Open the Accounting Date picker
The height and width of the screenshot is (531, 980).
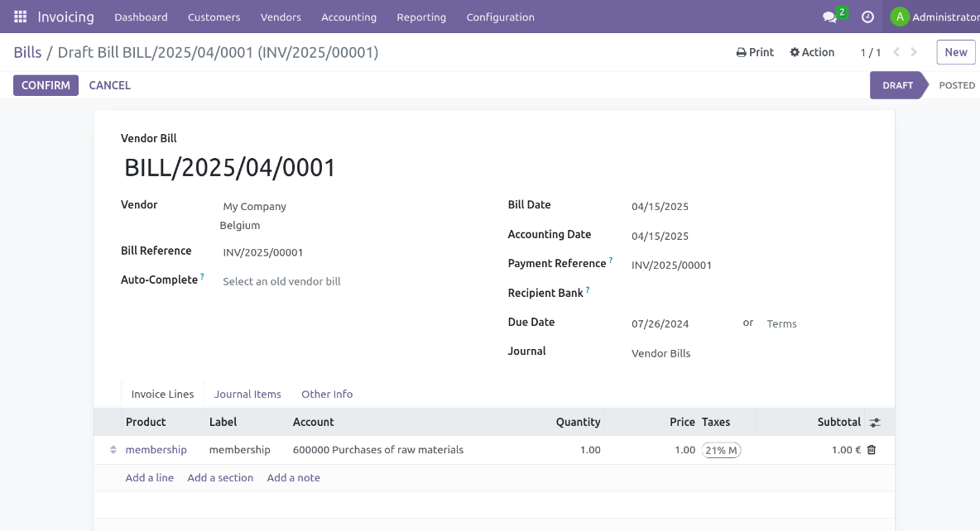[x=750, y=237]
